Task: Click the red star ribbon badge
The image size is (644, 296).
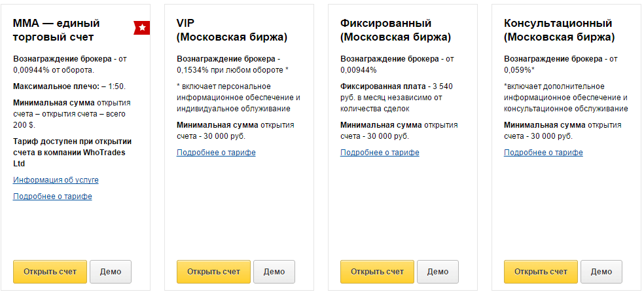Action: 142,28
